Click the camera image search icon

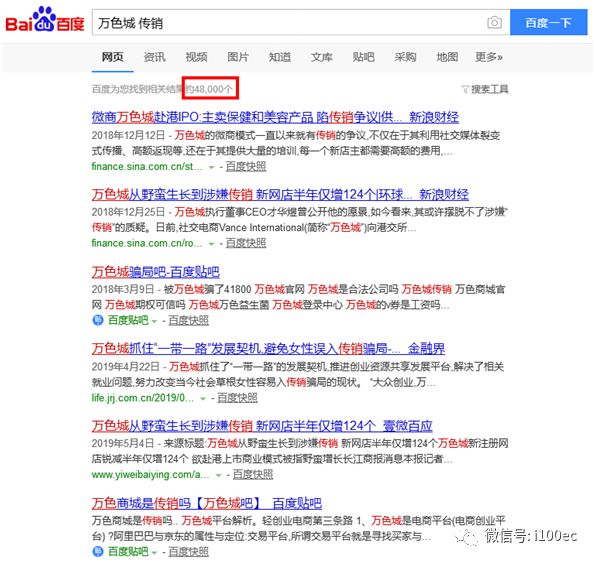click(494, 22)
